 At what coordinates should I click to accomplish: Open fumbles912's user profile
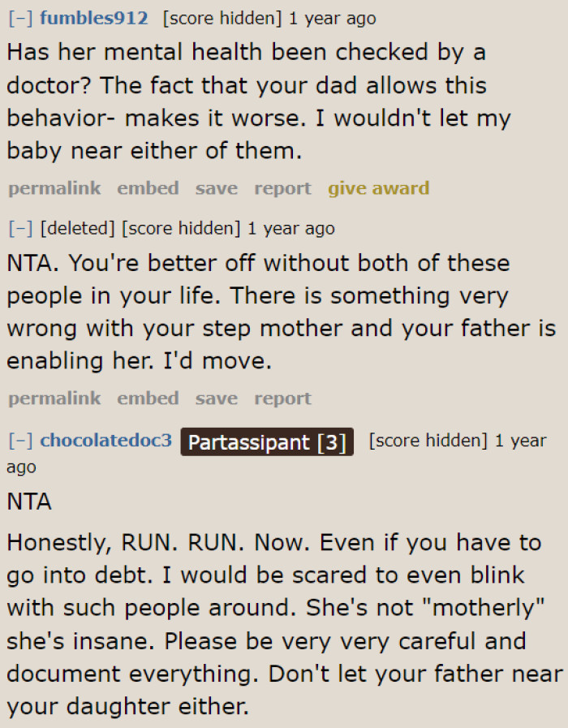point(93,18)
